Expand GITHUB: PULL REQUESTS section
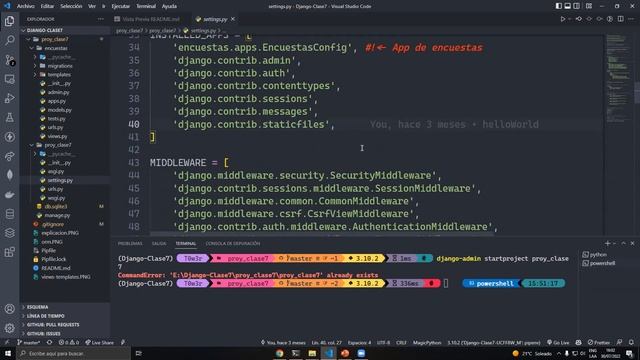 click(x=65, y=325)
